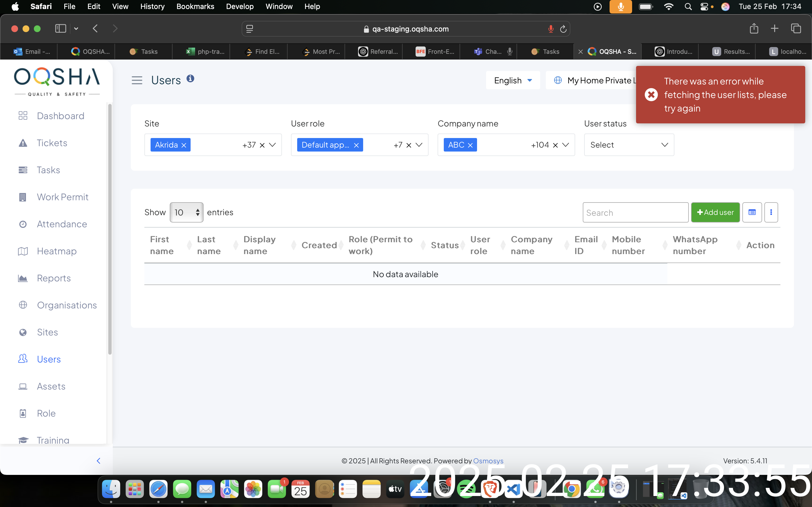Screen dimensions: 812x507
Task: Collapse sidebar with bottom left chevron
Action: (x=98, y=461)
